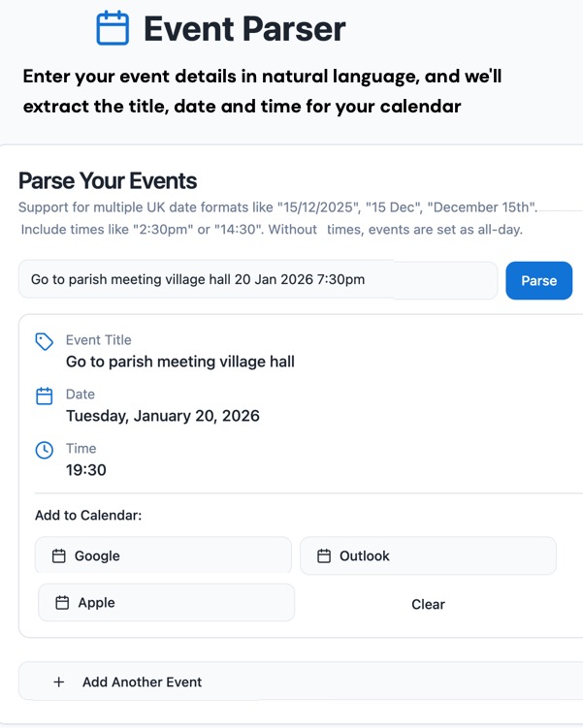This screenshot has width=583, height=728.
Task: Click the calendar icon beside Date
Action: coord(44,396)
